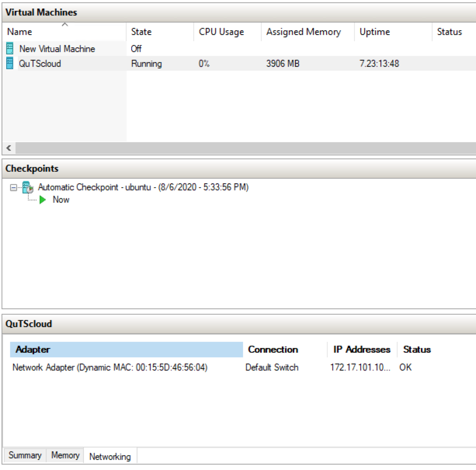Click the '3906 MB' assigned memory value
The height and width of the screenshot is (470, 476).
tap(283, 64)
